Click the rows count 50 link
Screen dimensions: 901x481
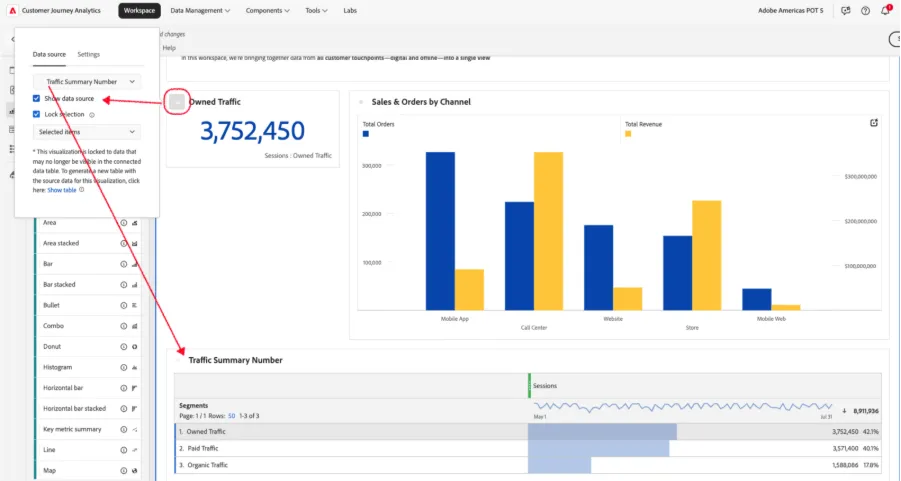click(232, 415)
